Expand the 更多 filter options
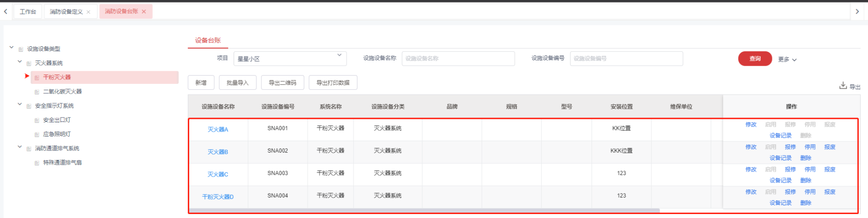868x218 pixels. pyautogui.click(x=787, y=59)
